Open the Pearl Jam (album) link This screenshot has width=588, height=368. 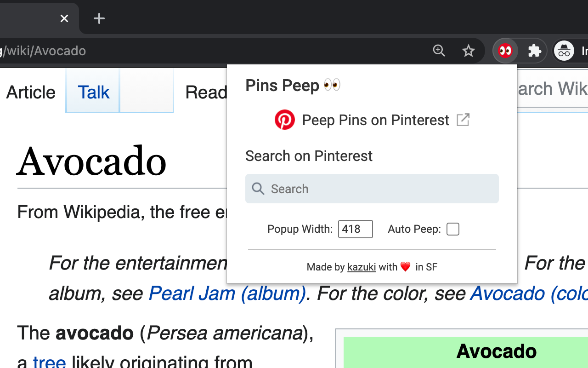[x=227, y=293]
